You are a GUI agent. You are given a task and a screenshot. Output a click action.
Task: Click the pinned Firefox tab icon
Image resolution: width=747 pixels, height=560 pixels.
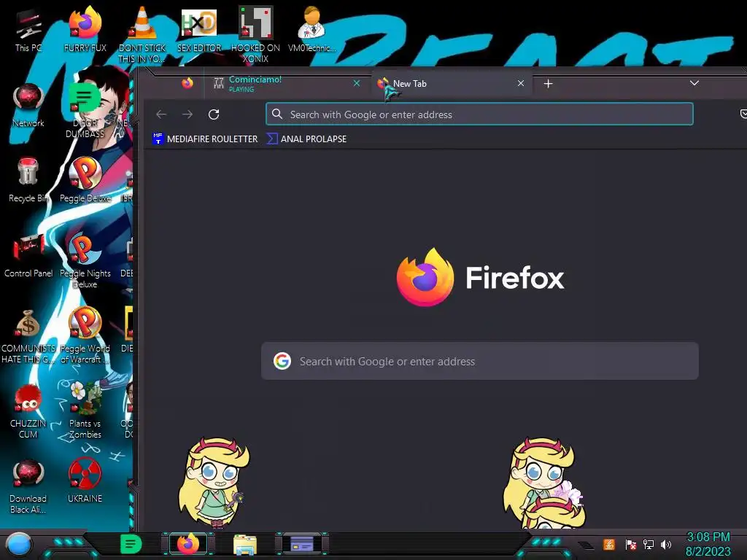(187, 83)
